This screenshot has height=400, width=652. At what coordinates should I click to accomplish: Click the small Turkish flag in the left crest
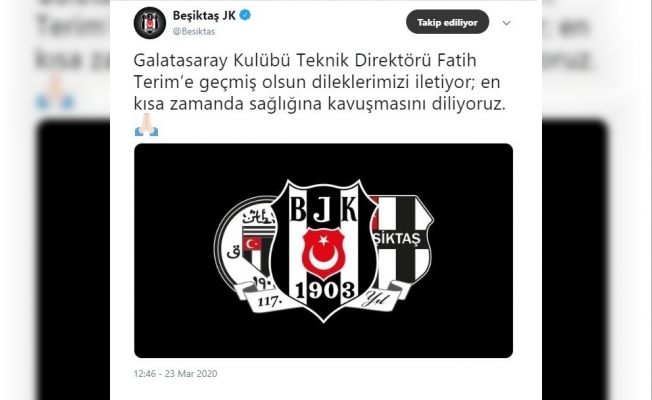pyautogui.click(x=252, y=244)
